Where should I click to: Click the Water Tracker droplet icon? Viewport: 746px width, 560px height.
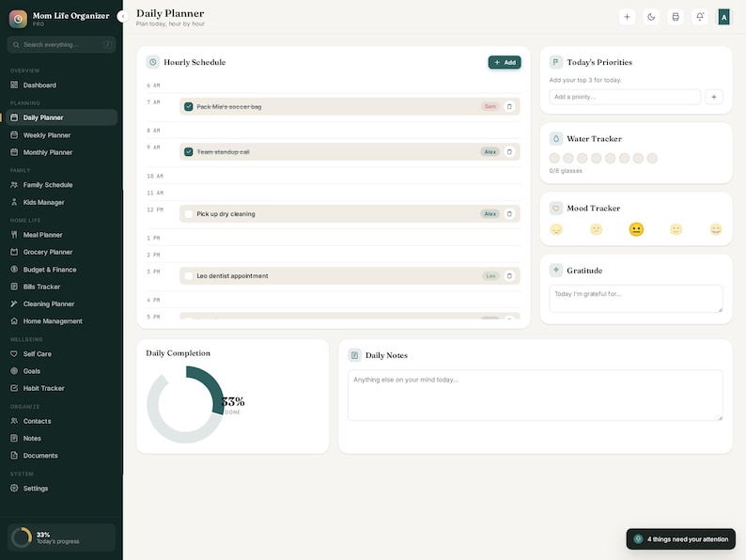click(555, 138)
